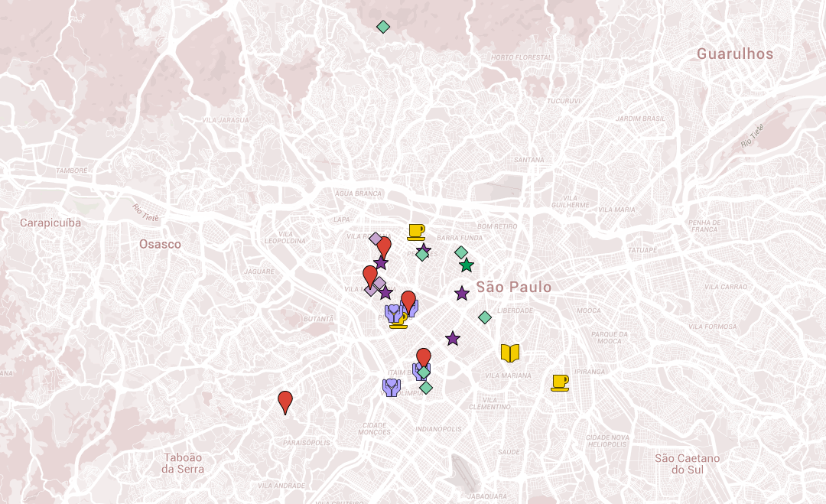This screenshot has width=826, height=504.
Task: Select the green star marker
Action: 467,265
